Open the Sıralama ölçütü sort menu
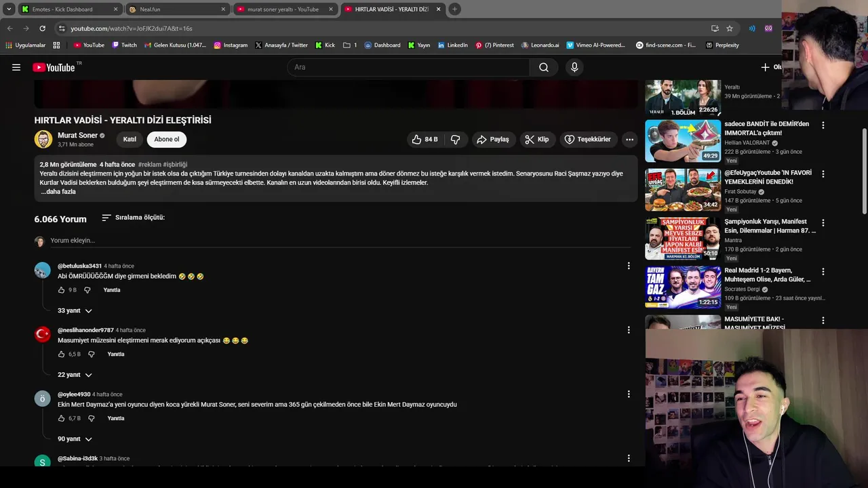Screen dimensions: 868x488 coord(133,218)
